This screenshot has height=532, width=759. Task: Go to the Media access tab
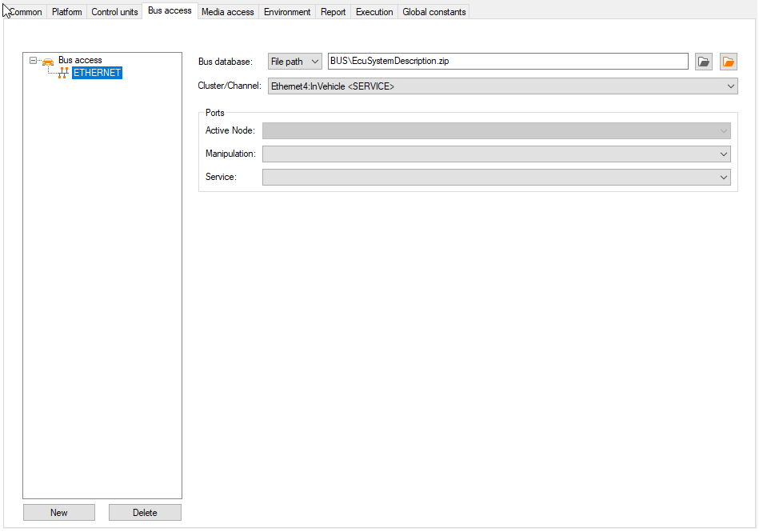tap(227, 12)
